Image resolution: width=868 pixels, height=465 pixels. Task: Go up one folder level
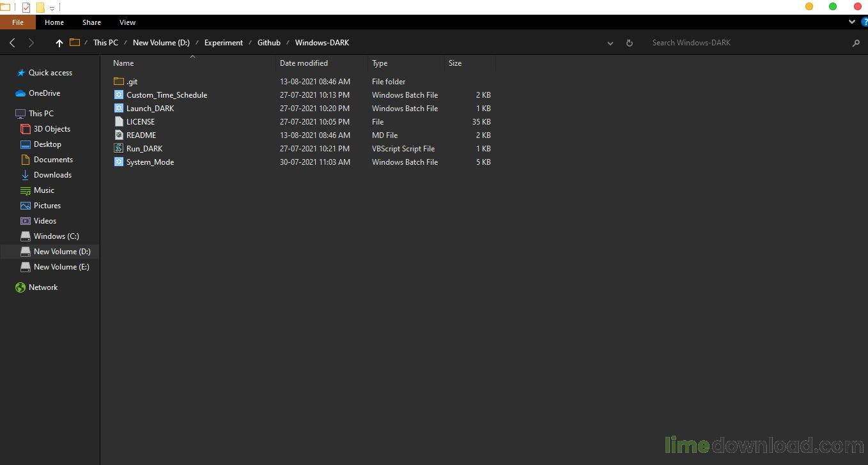(59, 43)
